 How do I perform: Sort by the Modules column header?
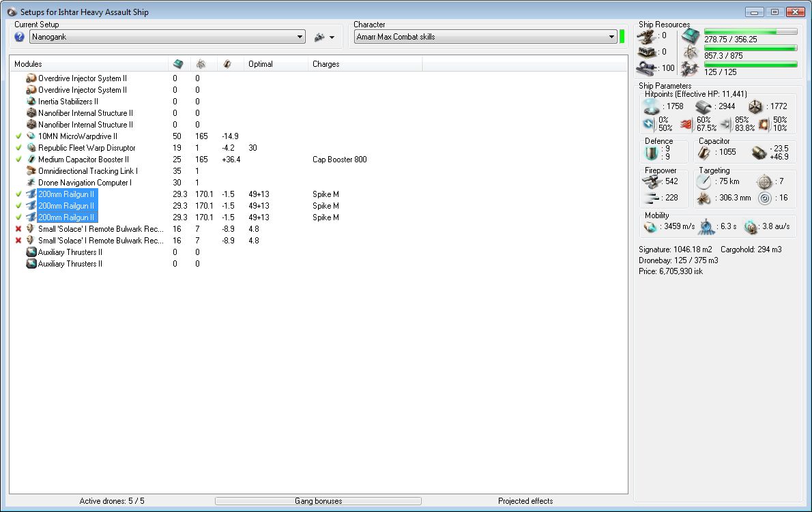click(x=89, y=64)
